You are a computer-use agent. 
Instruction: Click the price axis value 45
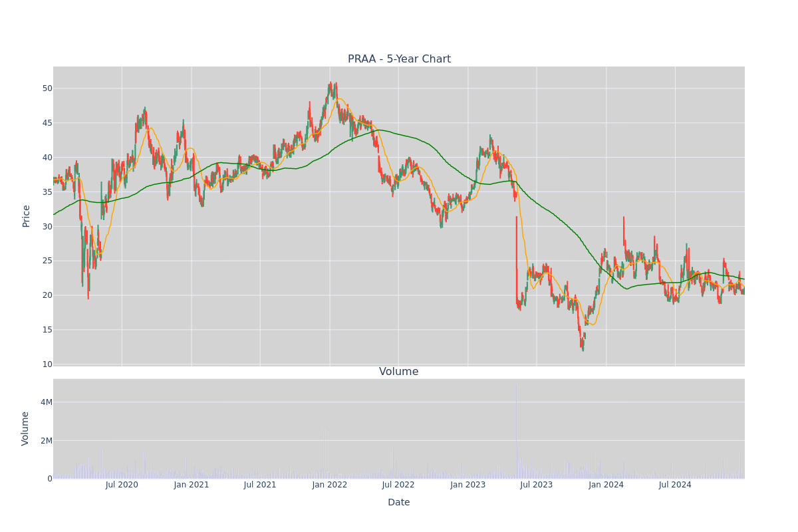coord(47,123)
